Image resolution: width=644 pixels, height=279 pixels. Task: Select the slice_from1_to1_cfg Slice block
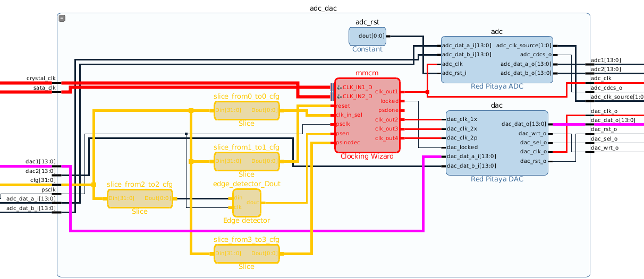pos(247,161)
